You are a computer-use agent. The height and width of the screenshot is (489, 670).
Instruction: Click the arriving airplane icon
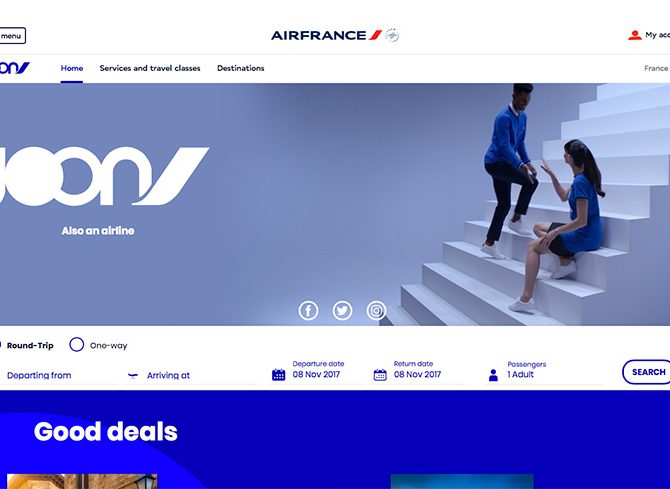[133, 376]
